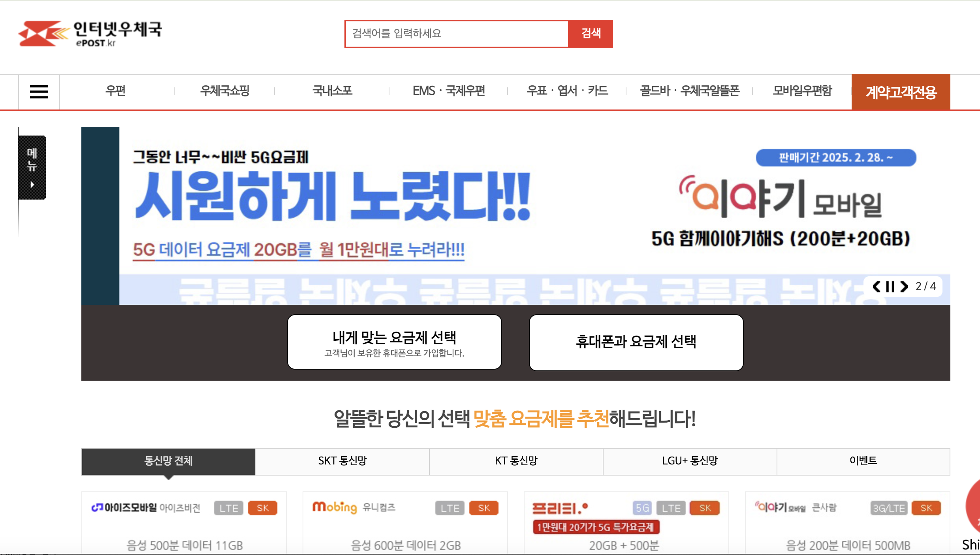The image size is (980, 555).
Task: Click the ePOST 인터넷우체국 logo
Action: (x=90, y=34)
